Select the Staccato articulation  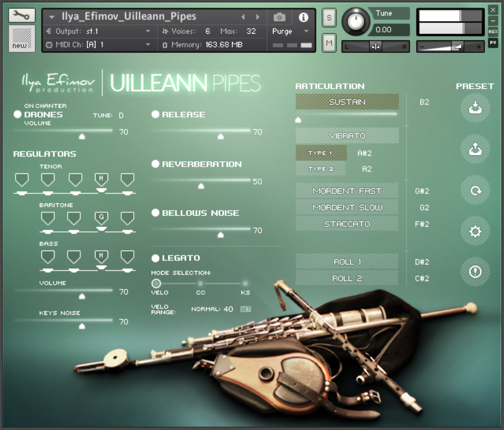[x=347, y=224]
